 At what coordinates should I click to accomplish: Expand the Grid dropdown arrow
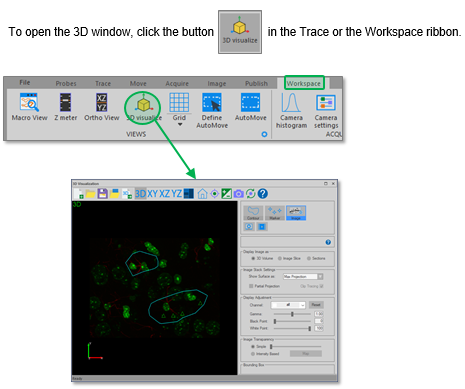point(180,125)
